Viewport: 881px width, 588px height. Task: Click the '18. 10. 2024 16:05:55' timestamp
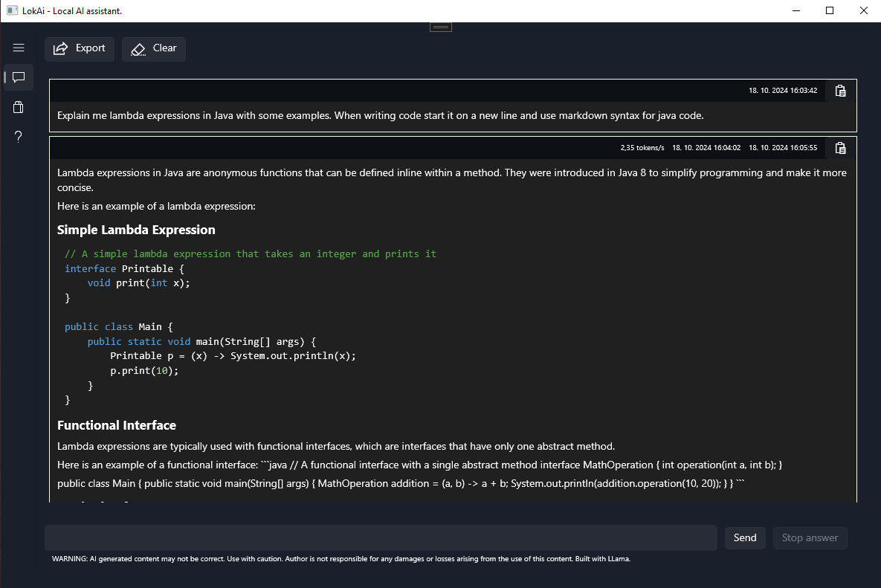783,148
